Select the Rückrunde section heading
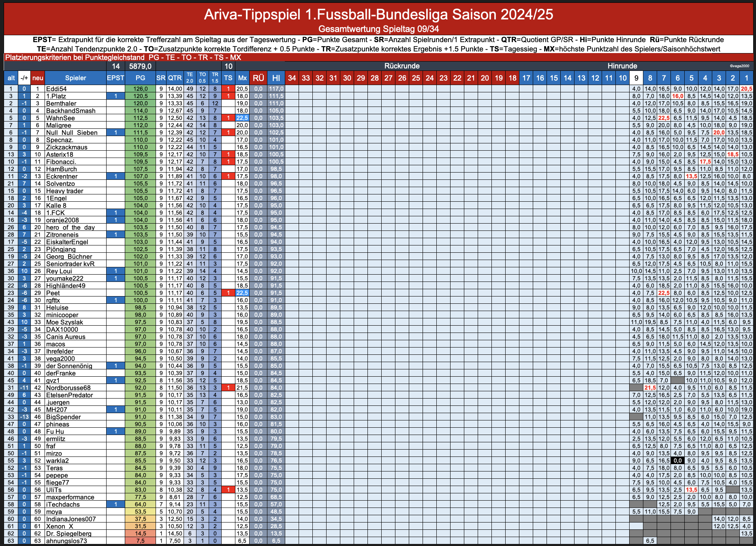 [402, 66]
